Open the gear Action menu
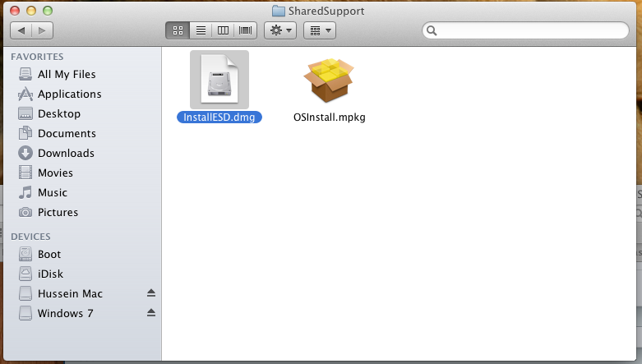The width and height of the screenshot is (642, 364). click(x=280, y=30)
